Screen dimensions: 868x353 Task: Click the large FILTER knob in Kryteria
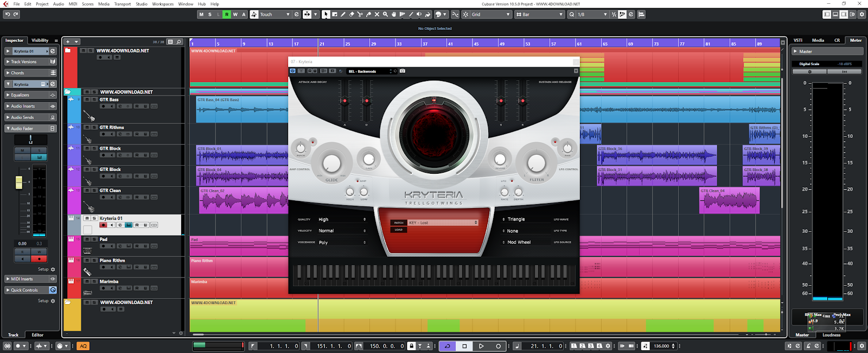tap(536, 162)
